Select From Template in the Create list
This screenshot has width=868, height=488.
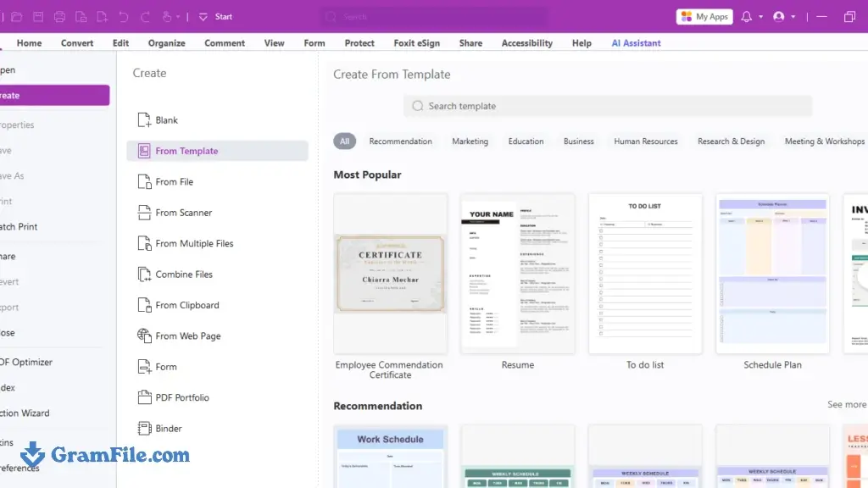point(217,151)
